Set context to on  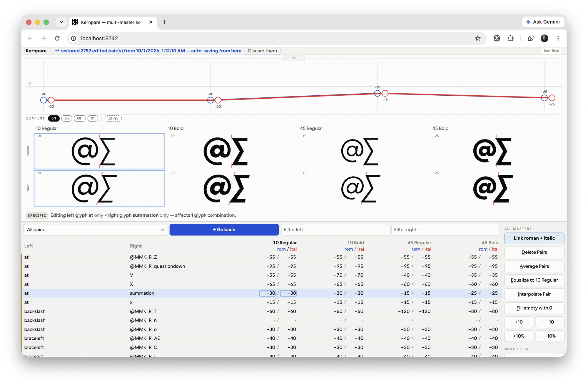[x=67, y=118]
